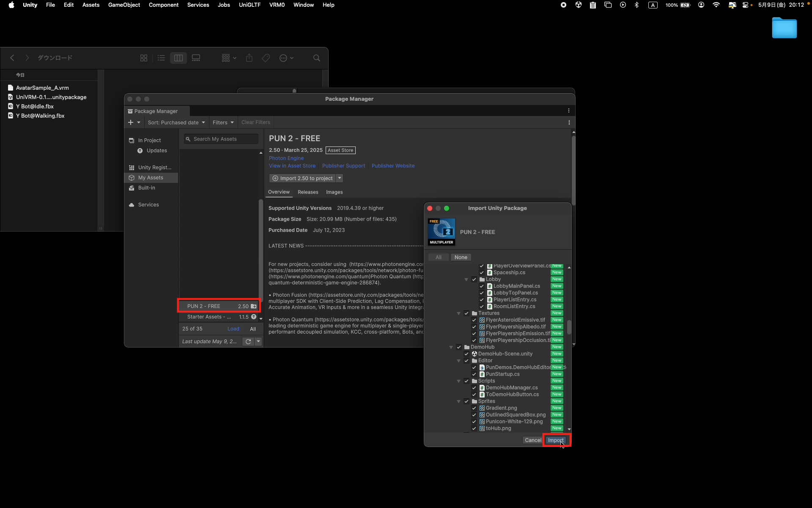
Task: Click the Finder window gallery view icon
Action: click(196, 58)
